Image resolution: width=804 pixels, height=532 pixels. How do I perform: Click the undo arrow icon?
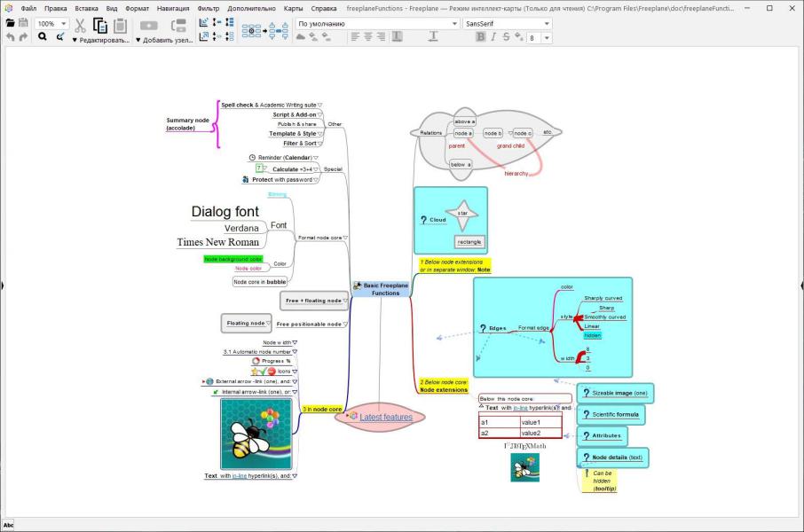tap(11, 37)
